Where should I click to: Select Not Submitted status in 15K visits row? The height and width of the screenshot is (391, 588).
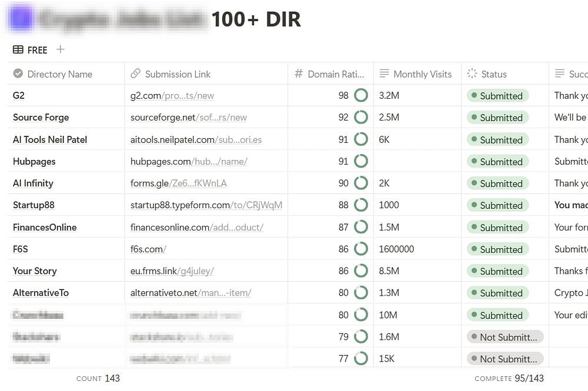pos(505,359)
